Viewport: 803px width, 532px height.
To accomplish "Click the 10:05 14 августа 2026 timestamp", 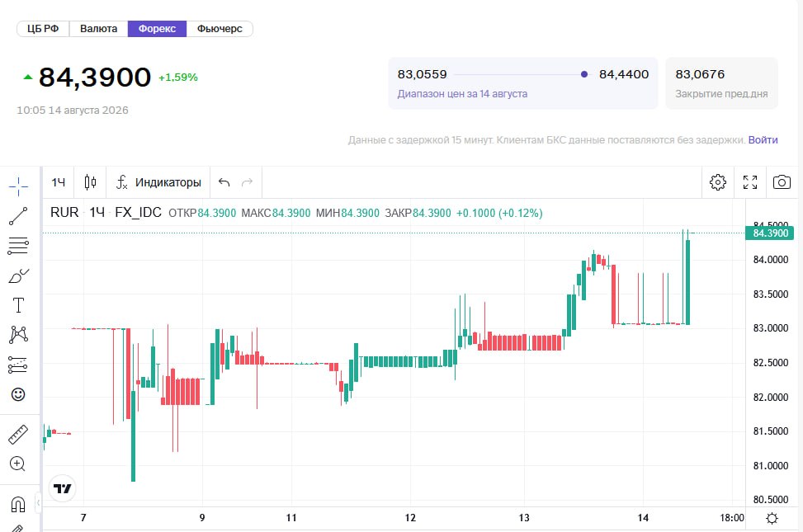I will click(73, 110).
